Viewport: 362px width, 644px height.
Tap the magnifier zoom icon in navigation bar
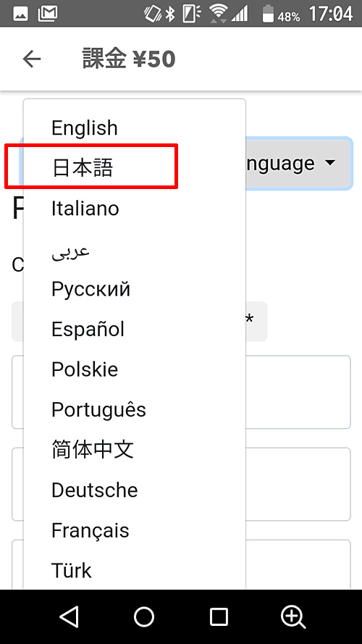pos(293,617)
